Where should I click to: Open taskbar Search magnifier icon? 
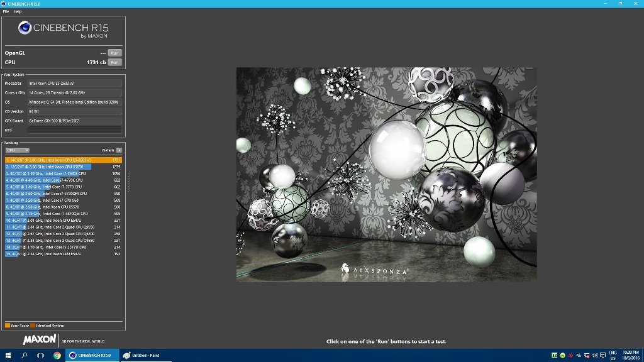point(25,355)
